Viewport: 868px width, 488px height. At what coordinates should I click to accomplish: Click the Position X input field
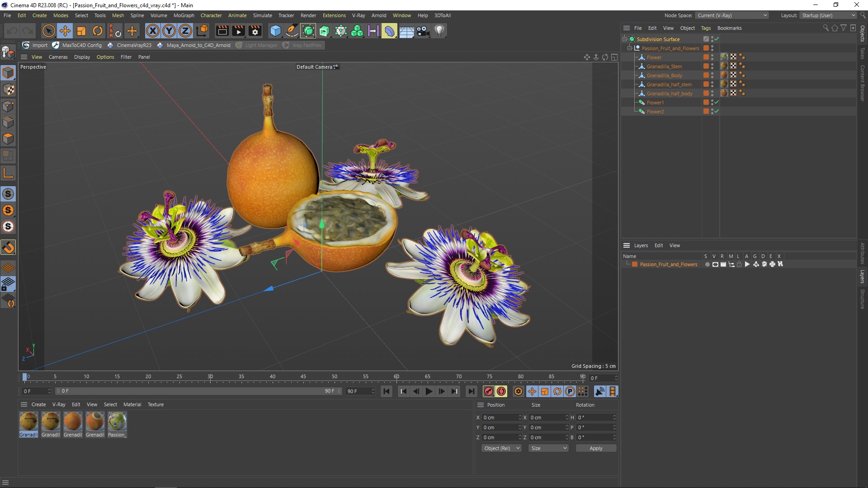[502, 418]
